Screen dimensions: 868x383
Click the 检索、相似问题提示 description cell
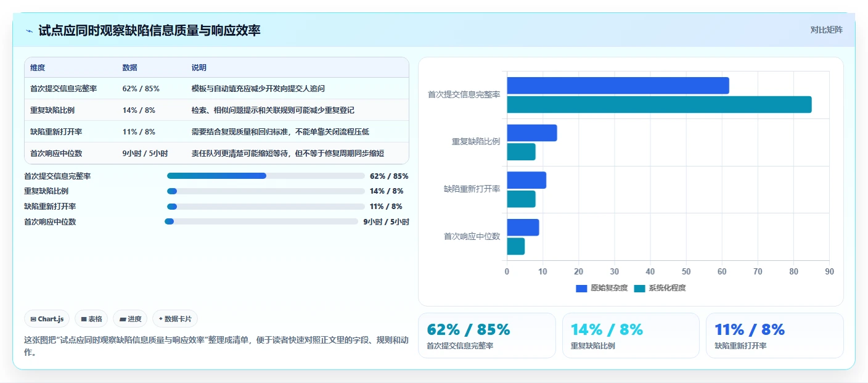[x=273, y=110]
